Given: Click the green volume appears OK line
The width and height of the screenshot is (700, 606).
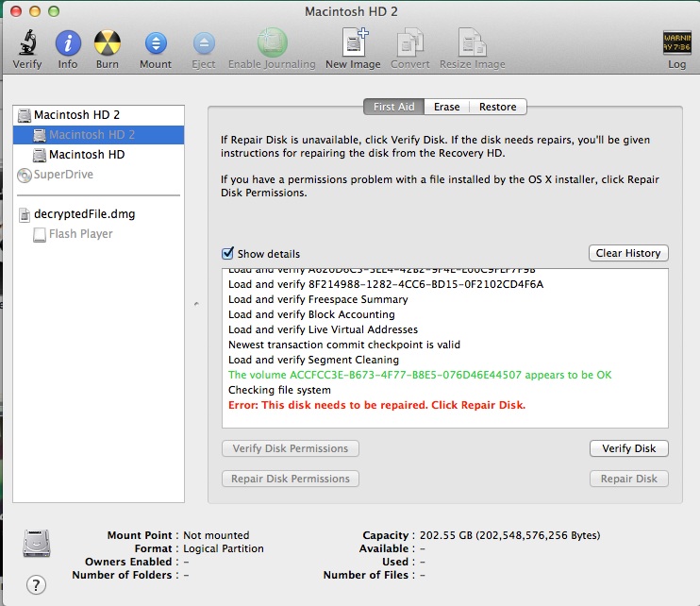Looking at the screenshot, I should (420, 375).
